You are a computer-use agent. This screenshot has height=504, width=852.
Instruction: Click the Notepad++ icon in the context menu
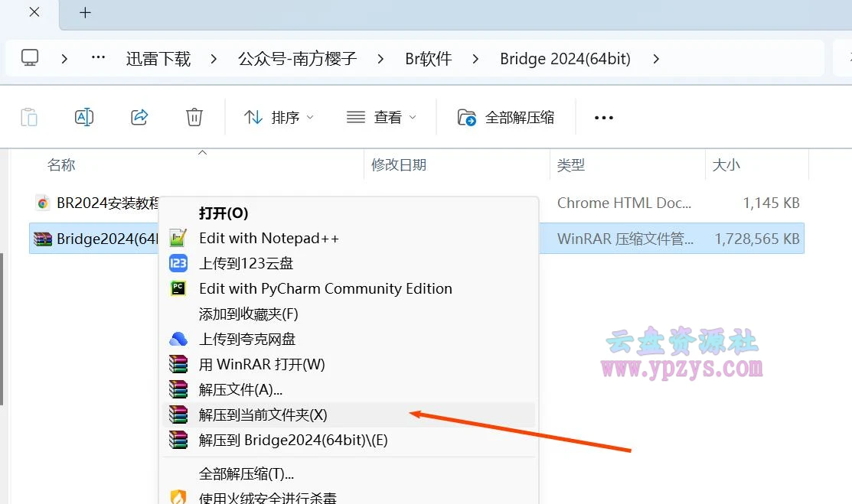point(178,238)
